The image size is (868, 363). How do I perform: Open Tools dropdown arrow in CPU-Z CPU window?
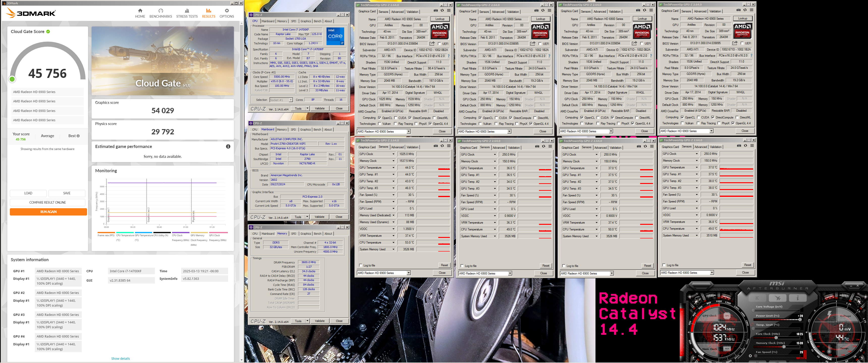pos(307,108)
